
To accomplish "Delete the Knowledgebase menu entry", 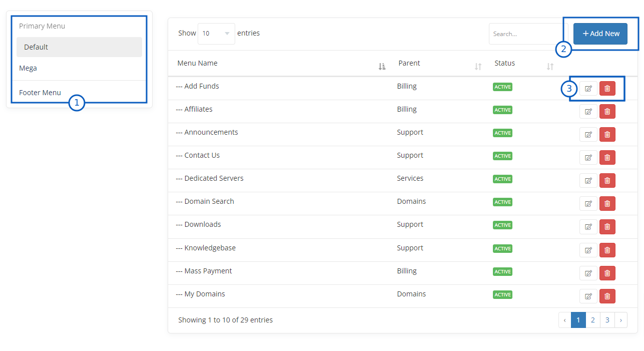I will point(607,250).
